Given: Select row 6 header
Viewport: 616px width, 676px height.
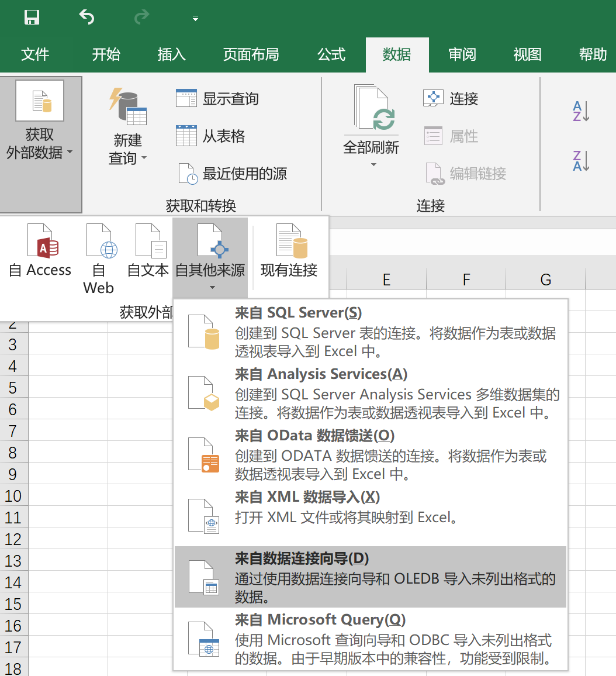Looking at the screenshot, I should point(13,409).
